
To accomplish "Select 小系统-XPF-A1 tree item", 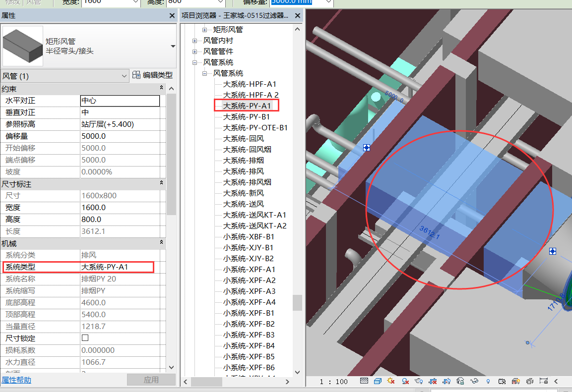I will 249,269.
